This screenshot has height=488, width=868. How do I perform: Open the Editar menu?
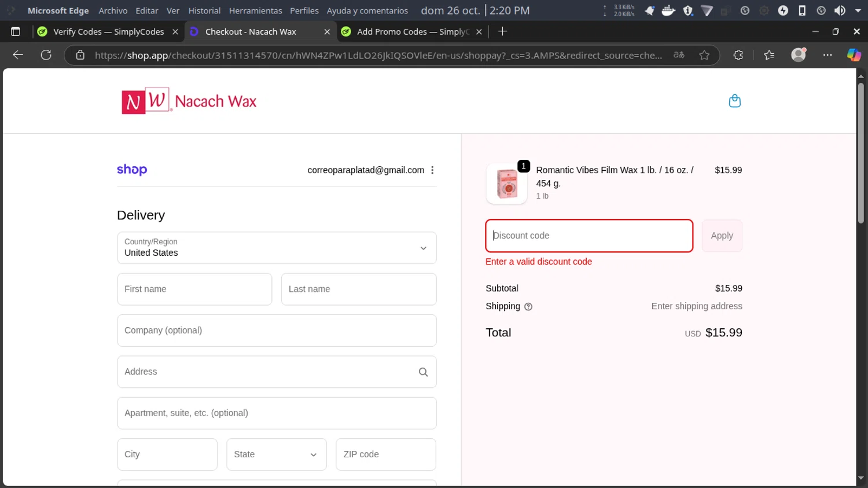pyautogui.click(x=147, y=10)
